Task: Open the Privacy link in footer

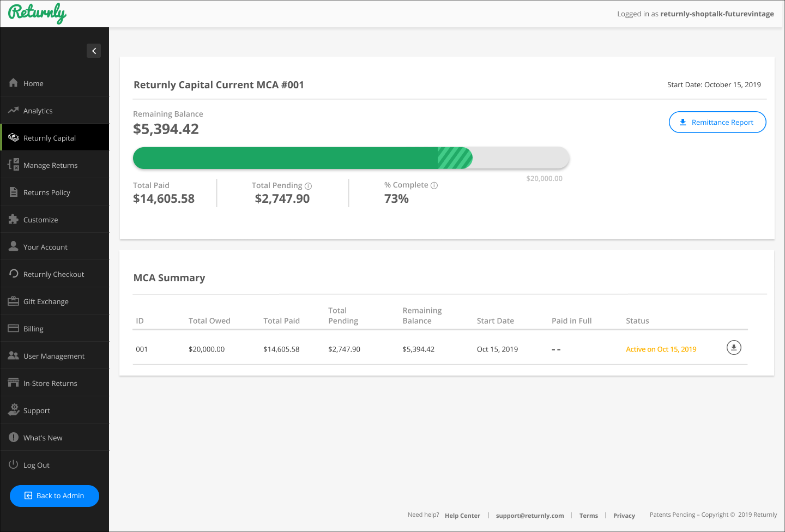Action: coord(624,516)
